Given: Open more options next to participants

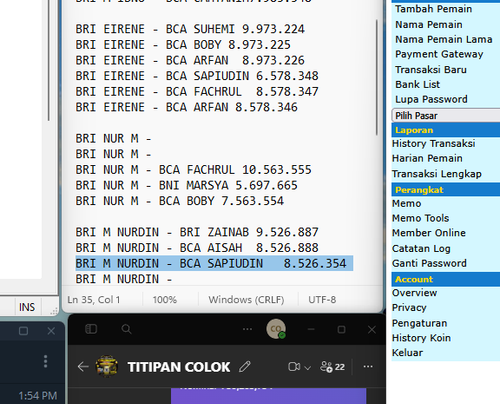Looking at the screenshot, I should click(368, 367).
